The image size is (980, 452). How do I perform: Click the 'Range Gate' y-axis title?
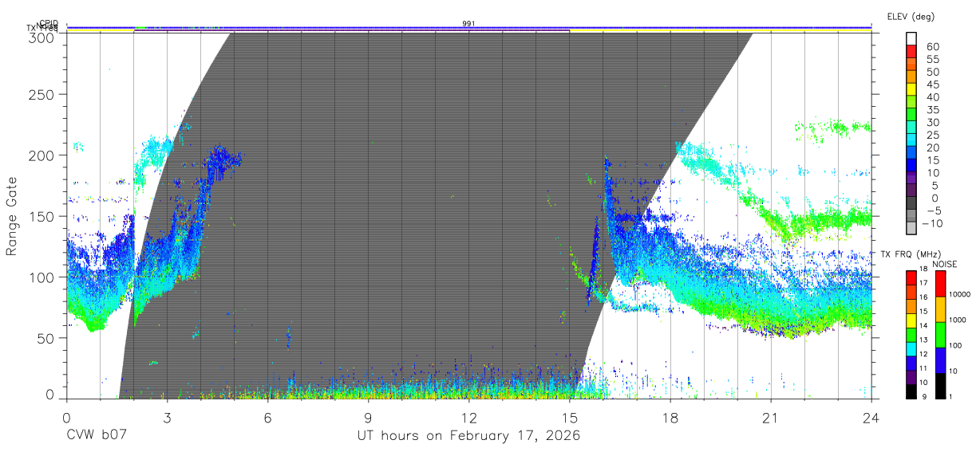12,217
